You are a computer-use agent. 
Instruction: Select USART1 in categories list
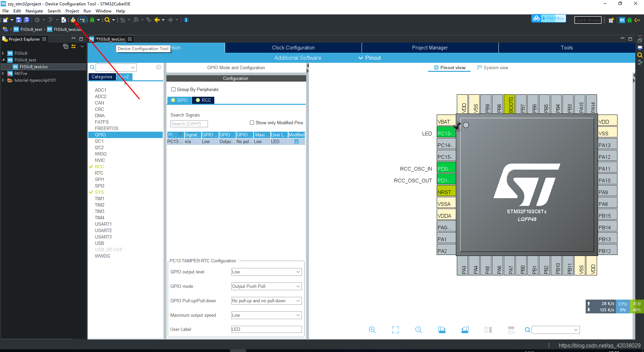click(x=103, y=224)
